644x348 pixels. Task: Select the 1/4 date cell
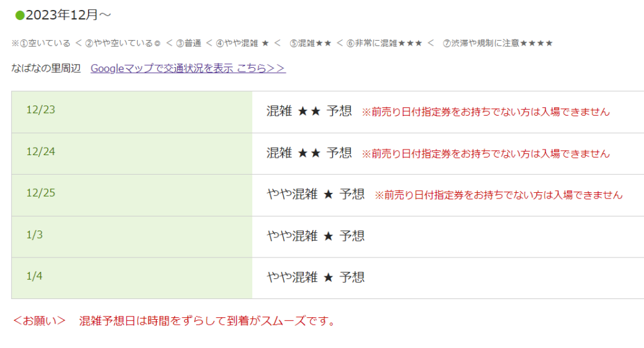[x=35, y=276]
